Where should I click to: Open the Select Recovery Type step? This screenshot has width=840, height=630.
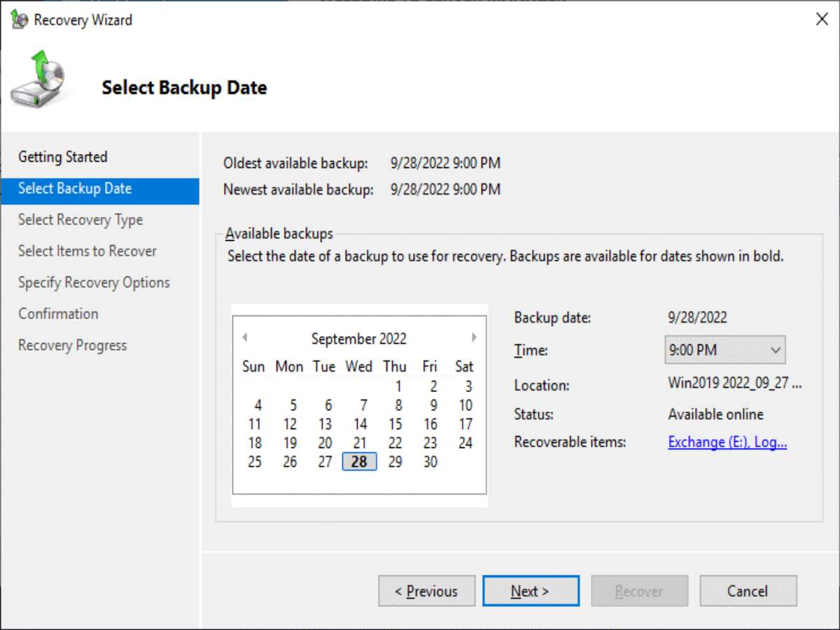point(79,220)
